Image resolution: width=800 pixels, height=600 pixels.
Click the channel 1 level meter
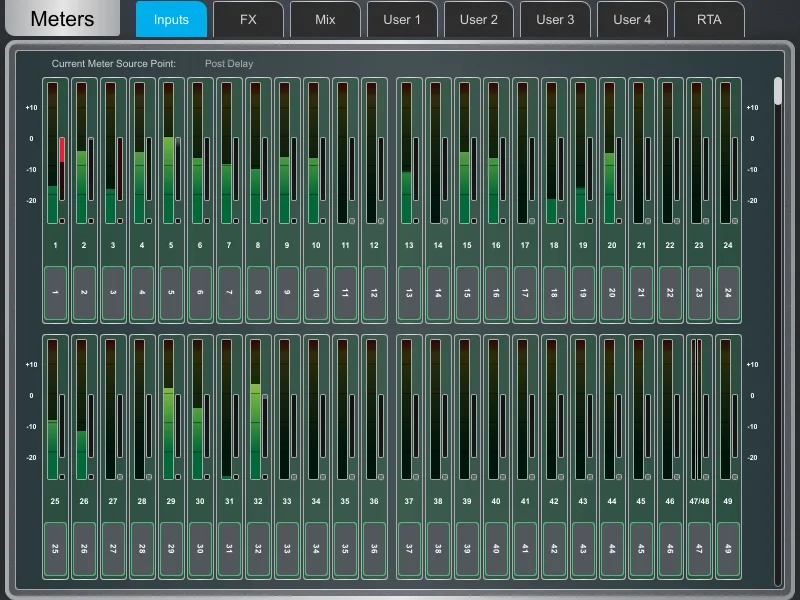(52, 153)
